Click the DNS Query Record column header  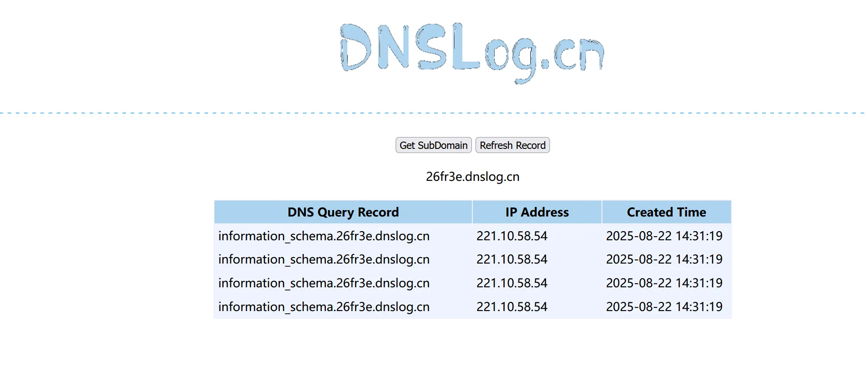[343, 212]
